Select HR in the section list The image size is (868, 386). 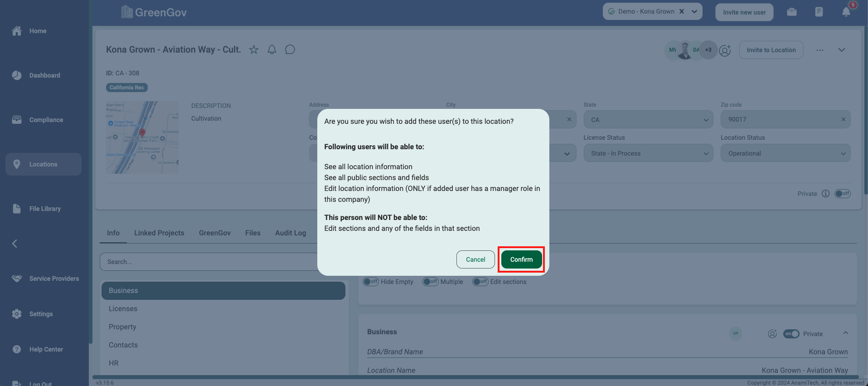[x=223, y=363]
